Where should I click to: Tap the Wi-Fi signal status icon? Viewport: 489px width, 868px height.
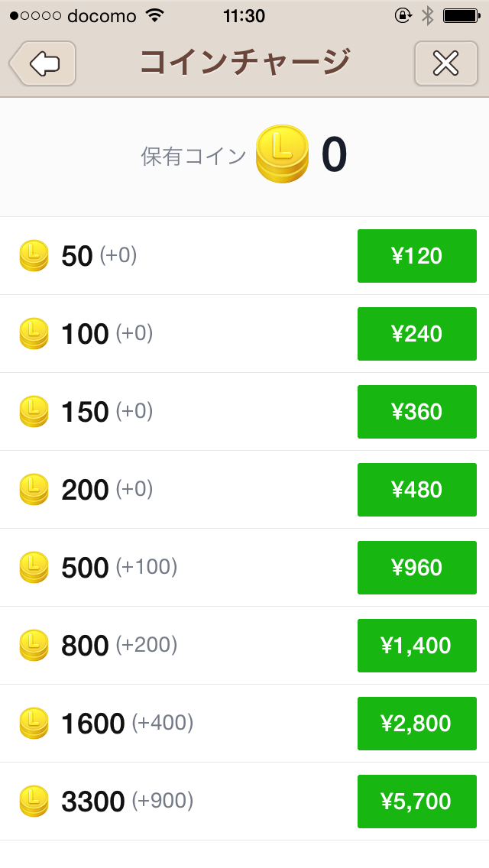[155, 15]
